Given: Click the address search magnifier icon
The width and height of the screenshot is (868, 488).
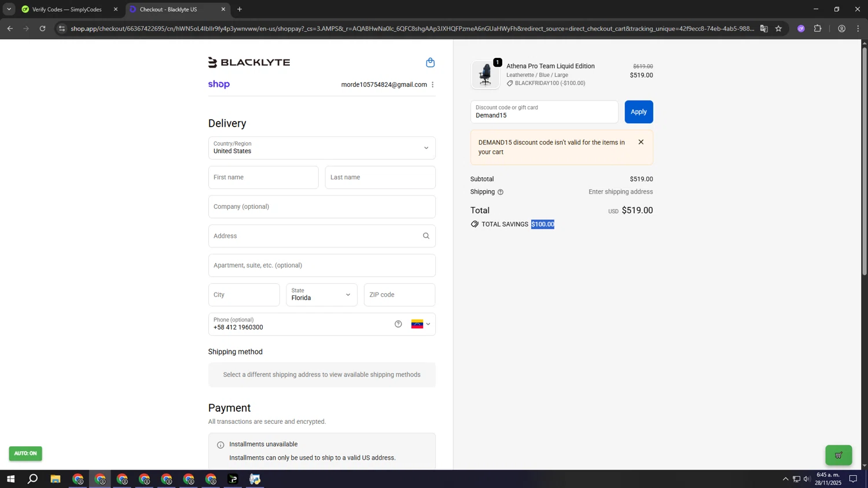Looking at the screenshot, I should (426, 236).
